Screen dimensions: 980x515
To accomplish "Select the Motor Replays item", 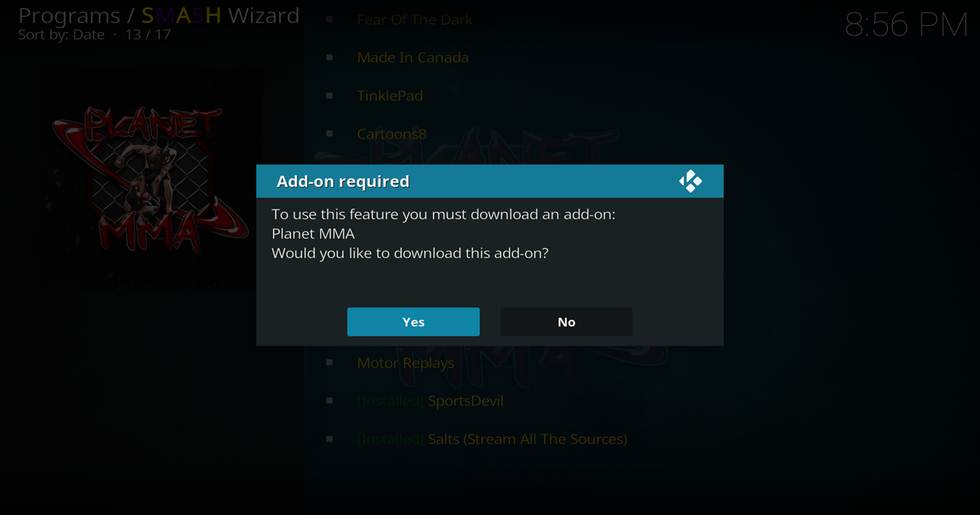I will (x=406, y=363).
